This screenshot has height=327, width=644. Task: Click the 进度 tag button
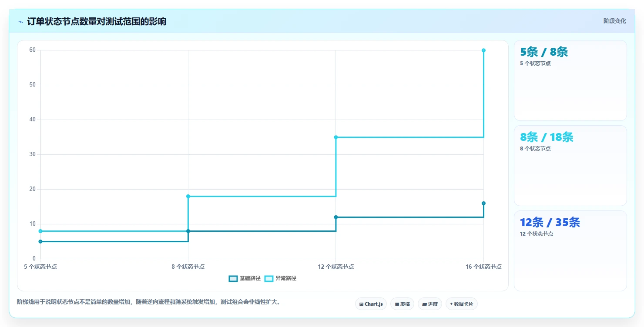click(430, 304)
